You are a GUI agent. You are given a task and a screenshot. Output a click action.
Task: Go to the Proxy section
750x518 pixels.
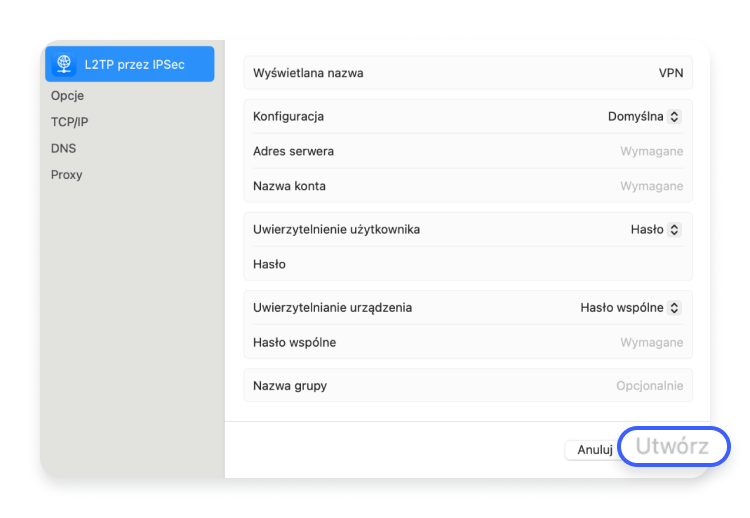66,175
